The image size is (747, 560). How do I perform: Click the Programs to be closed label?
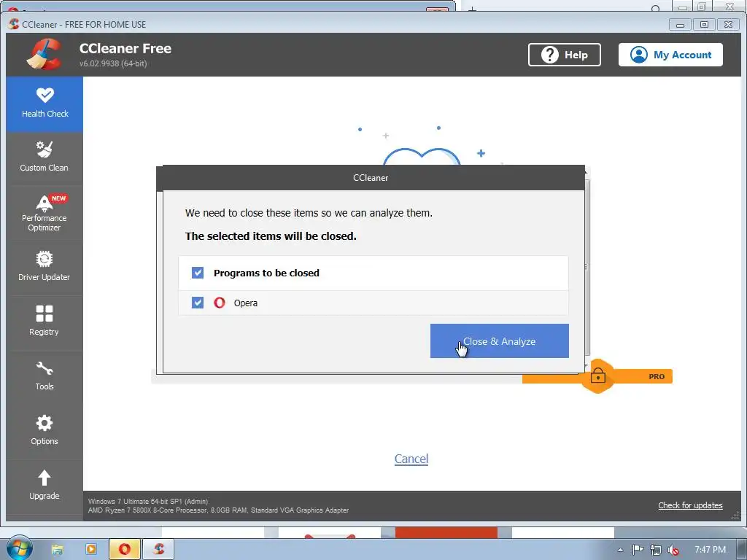click(266, 273)
